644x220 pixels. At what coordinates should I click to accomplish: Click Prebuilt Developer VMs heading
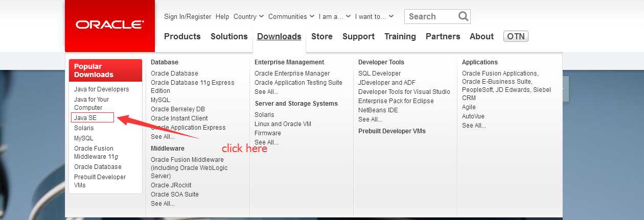(x=392, y=131)
